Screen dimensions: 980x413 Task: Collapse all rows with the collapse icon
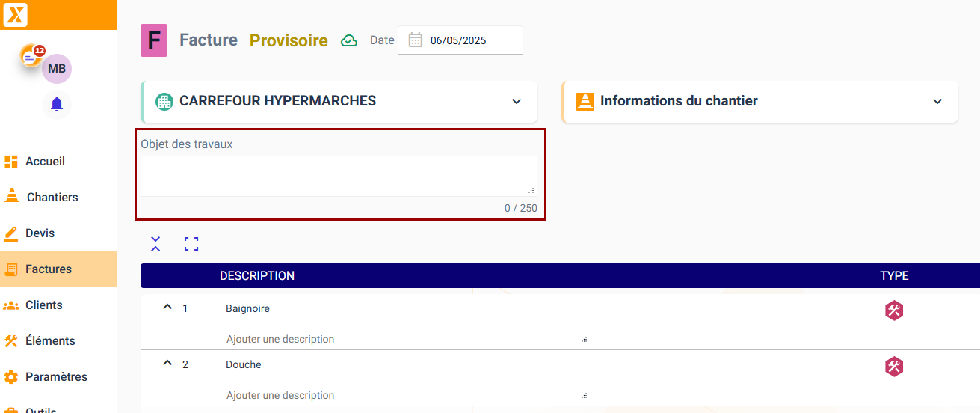[155, 243]
